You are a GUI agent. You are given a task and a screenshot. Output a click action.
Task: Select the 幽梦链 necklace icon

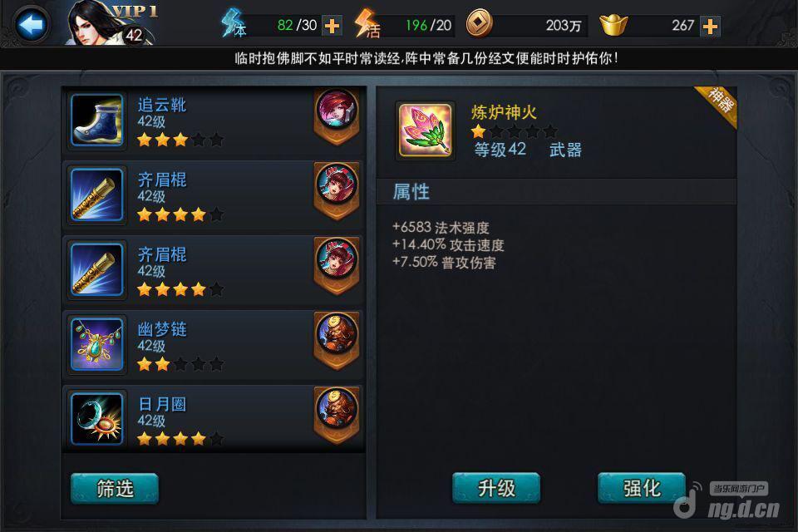pyautogui.click(x=96, y=344)
